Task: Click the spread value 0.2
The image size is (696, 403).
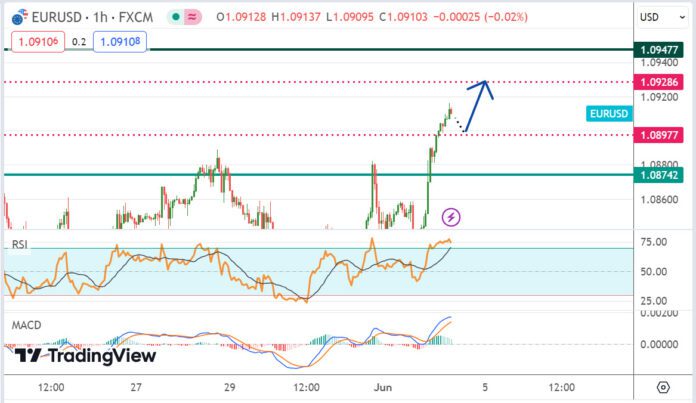Action: (x=79, y=42)
